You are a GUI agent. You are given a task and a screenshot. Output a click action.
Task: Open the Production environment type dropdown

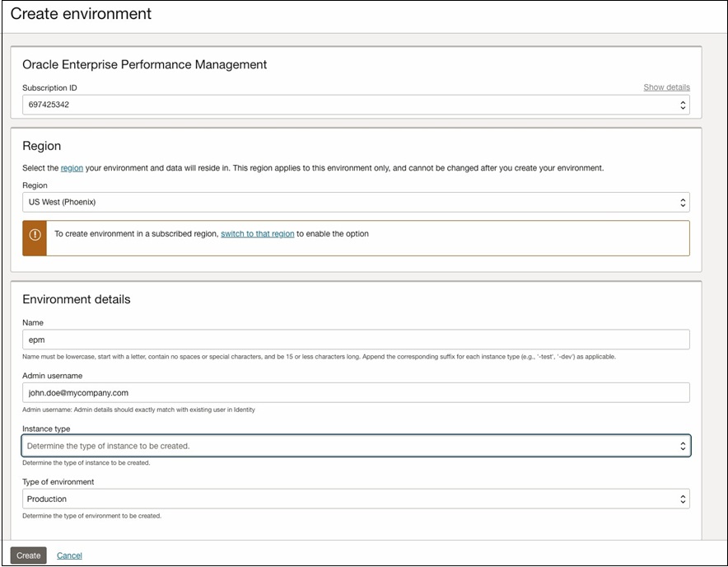[x=346, y=499]
